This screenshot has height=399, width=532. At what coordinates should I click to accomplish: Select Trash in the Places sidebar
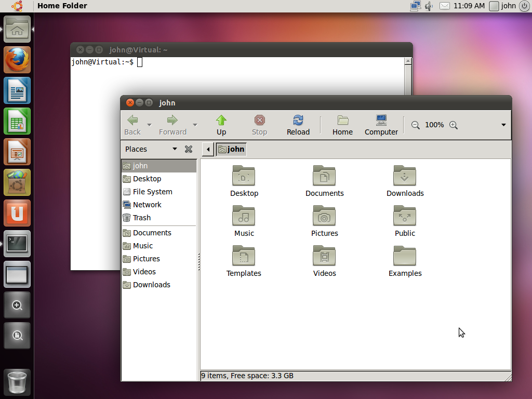point(141,218)
